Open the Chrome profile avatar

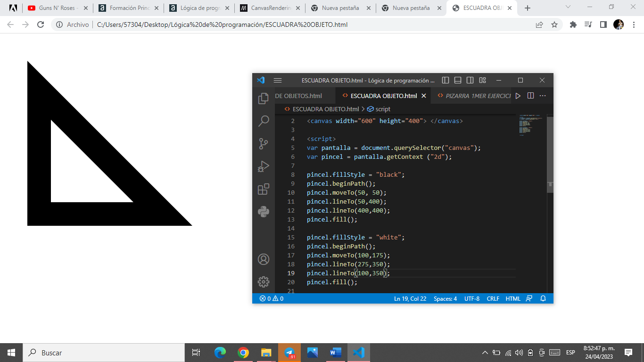pos(619,25)
